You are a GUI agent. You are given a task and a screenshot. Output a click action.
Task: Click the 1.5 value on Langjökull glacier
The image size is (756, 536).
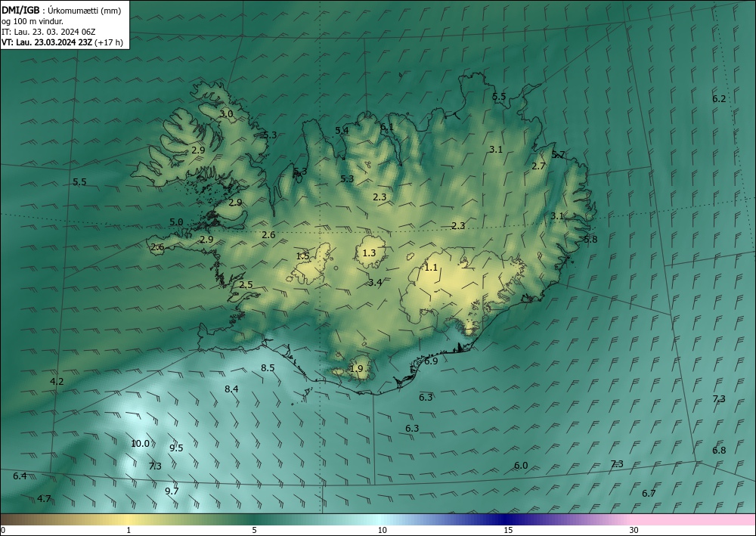pyautogui.click(x=302, y=256)
